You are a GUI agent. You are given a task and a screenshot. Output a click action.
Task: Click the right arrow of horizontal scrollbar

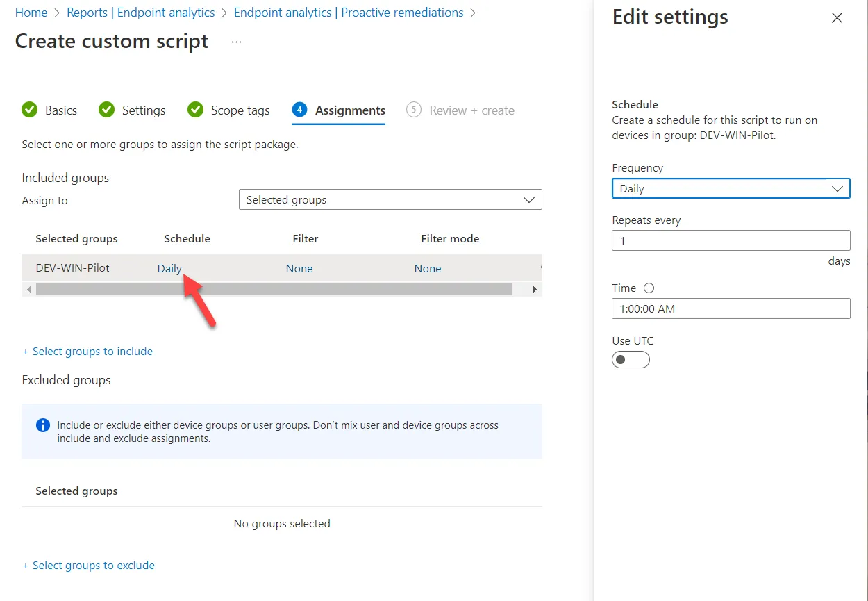pyautogui.click(x=535, y=289)
